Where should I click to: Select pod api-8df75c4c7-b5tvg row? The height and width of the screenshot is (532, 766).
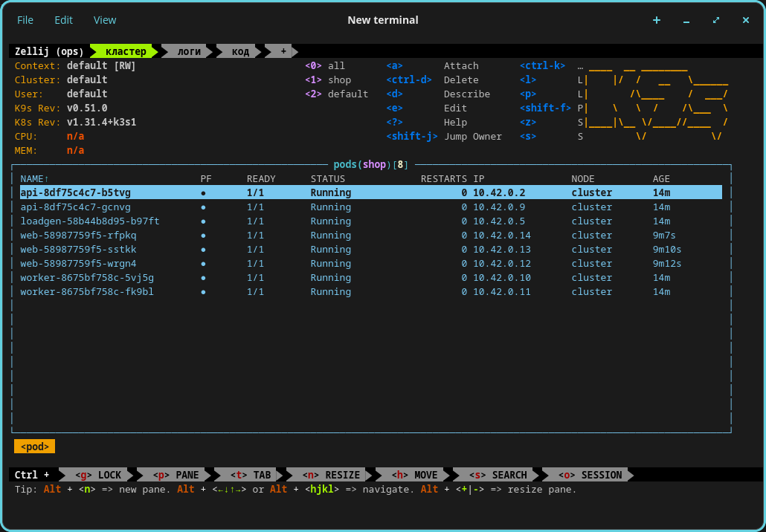pos(371,192)
